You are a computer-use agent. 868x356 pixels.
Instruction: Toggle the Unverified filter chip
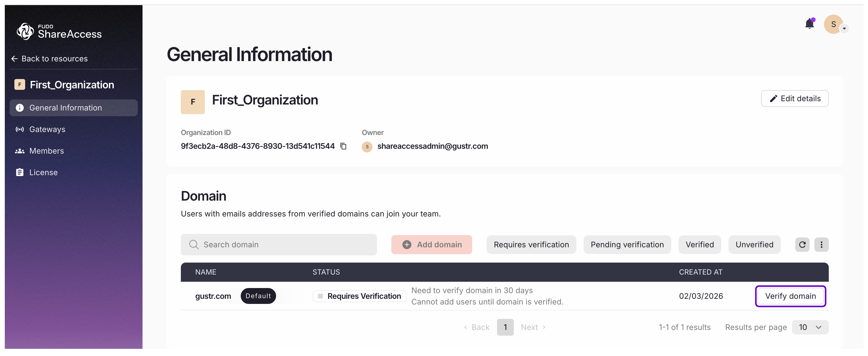point(754,245)
